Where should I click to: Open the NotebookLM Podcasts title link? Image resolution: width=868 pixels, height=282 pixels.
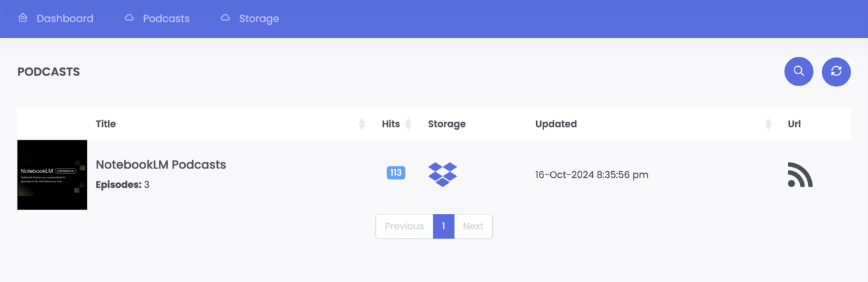(161, 164)
